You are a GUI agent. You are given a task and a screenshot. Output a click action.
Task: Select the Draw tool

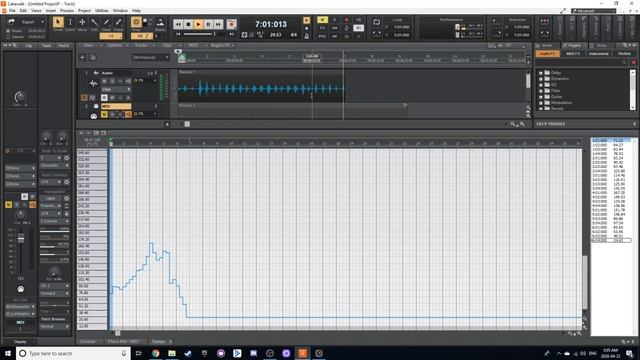pyautogui.click(x=106, y=22)
